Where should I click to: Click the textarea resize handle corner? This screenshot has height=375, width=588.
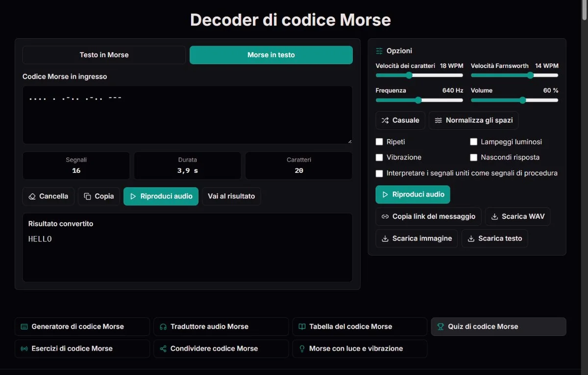click(349, 141)
